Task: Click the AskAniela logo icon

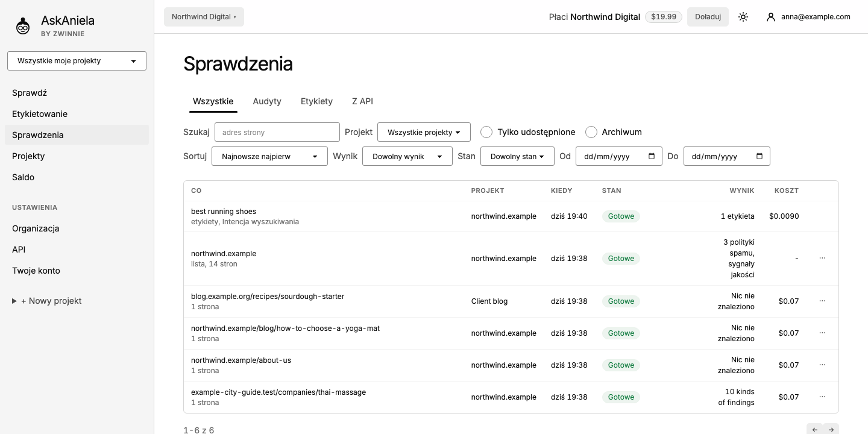Action: (x=23, y=26)
